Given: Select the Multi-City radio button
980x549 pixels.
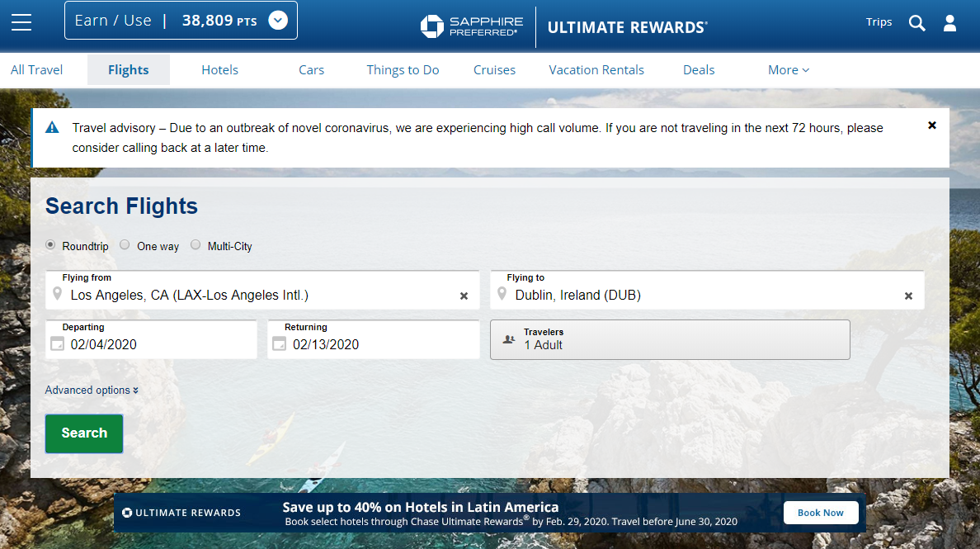Looking at the screenshot, I should 196,245.
